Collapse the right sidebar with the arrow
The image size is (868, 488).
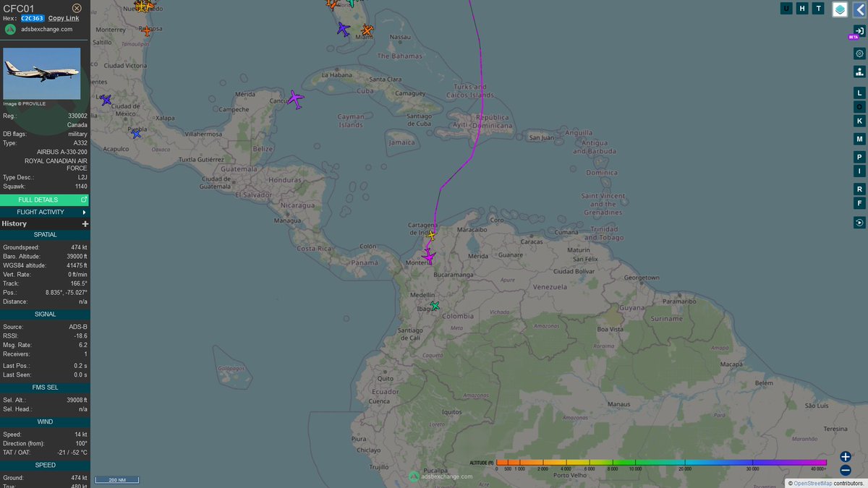[859, 9]
